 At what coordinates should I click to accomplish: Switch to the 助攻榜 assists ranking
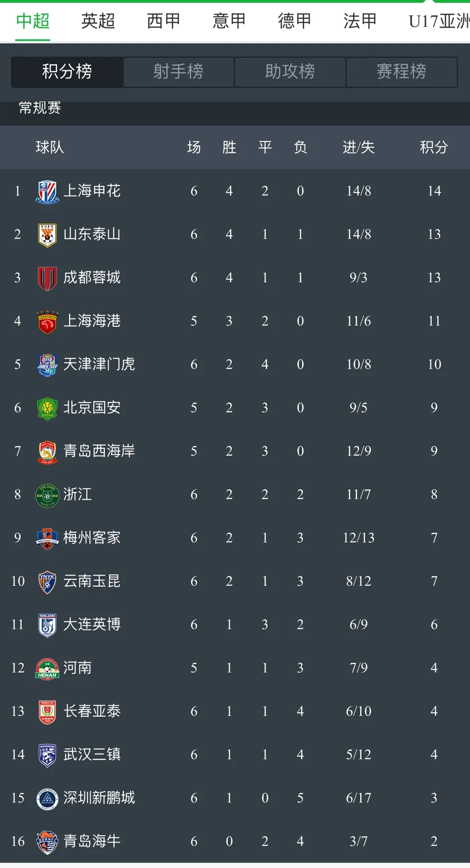[290, 72]
